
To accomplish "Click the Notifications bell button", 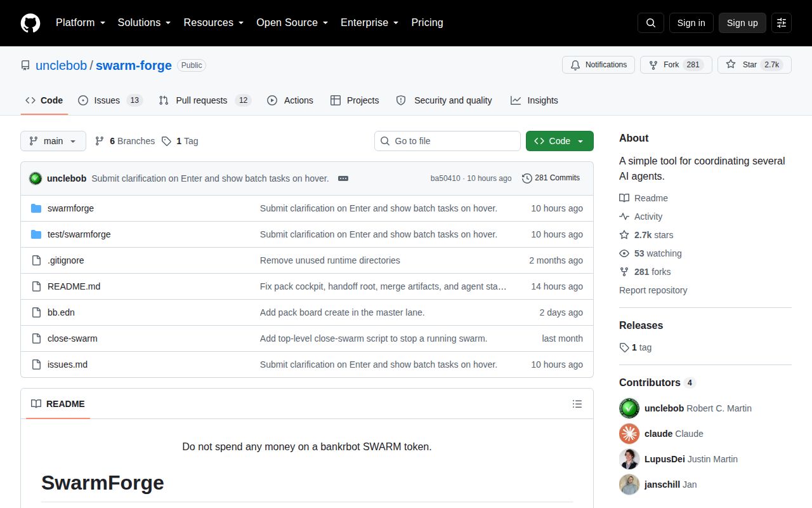I will point(598,65).
